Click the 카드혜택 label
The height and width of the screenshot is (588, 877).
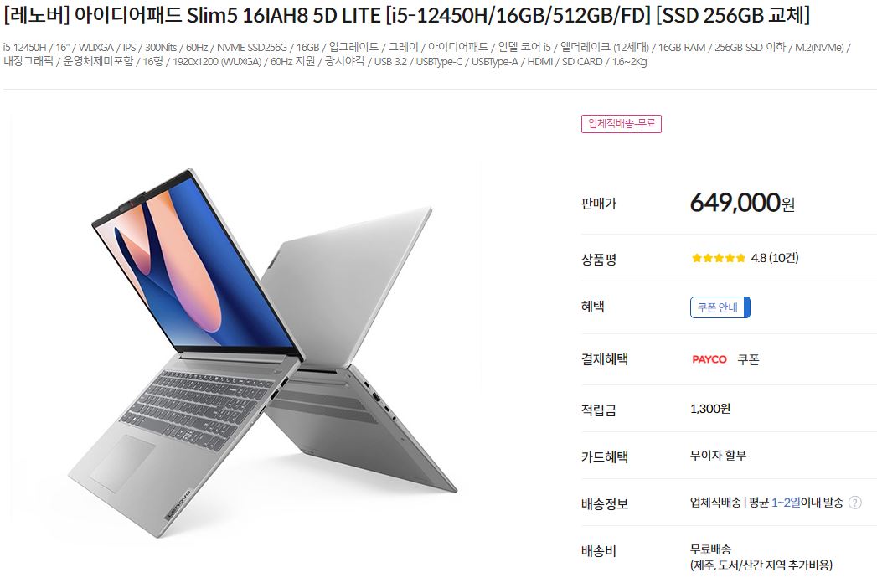605,457
